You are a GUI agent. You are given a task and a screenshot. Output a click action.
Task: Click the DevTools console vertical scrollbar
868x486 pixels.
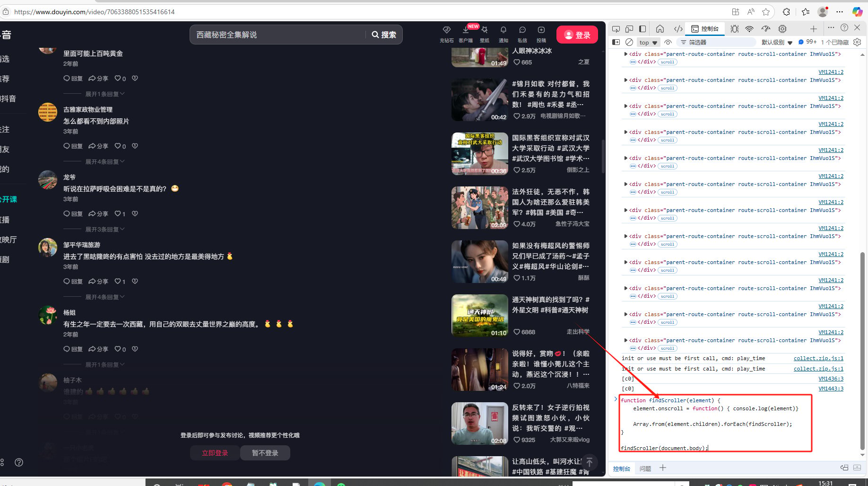863,350
